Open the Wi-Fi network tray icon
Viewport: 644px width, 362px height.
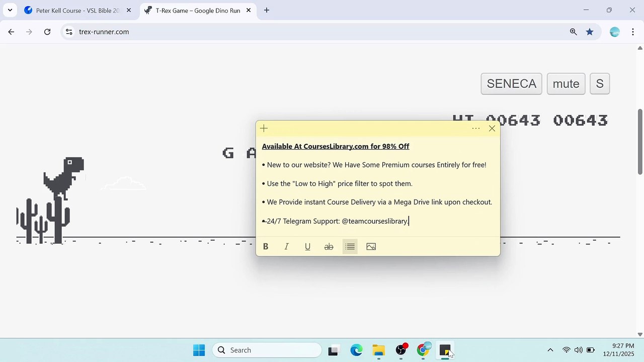tap(567, 350)
